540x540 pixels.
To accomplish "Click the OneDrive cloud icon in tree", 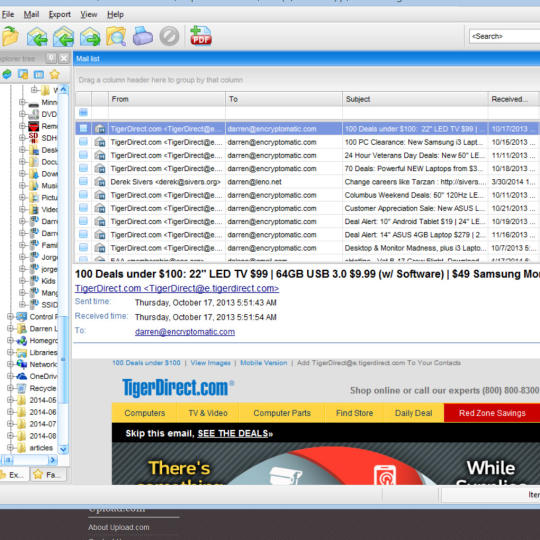I will click(x=22, y=376).
